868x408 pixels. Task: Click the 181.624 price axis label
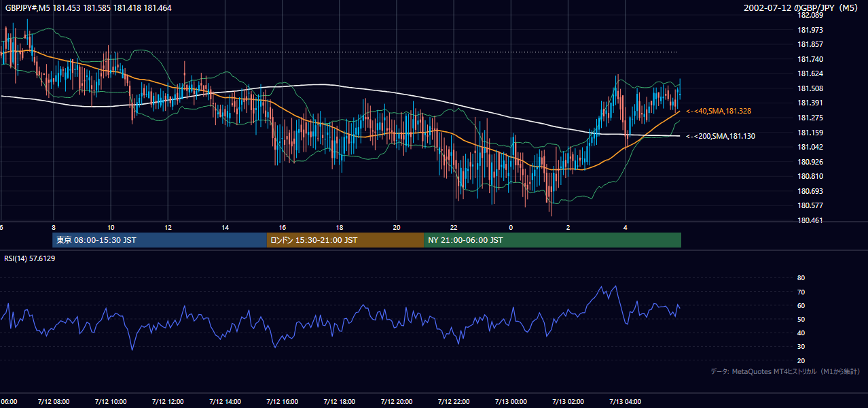[x=810, y=73]
